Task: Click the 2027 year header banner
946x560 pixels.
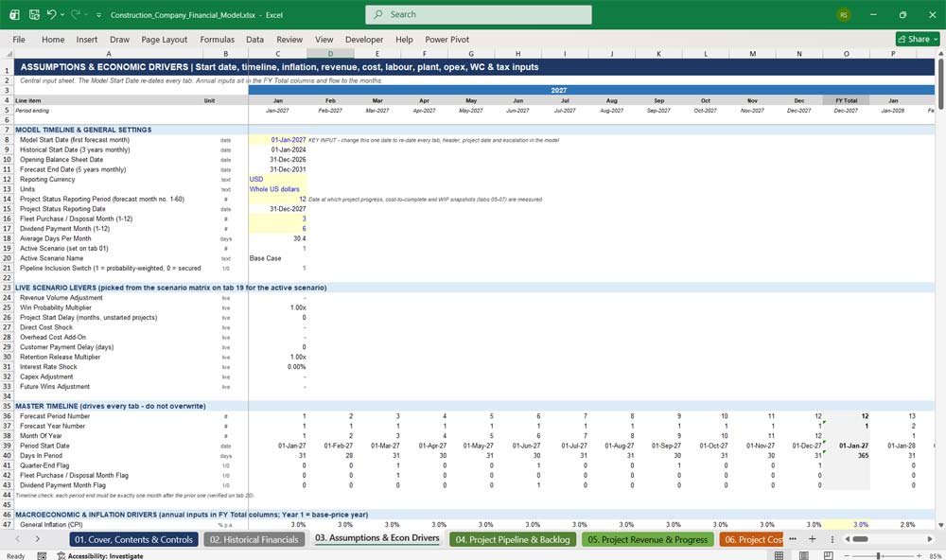Action: [x=559, y=90]
